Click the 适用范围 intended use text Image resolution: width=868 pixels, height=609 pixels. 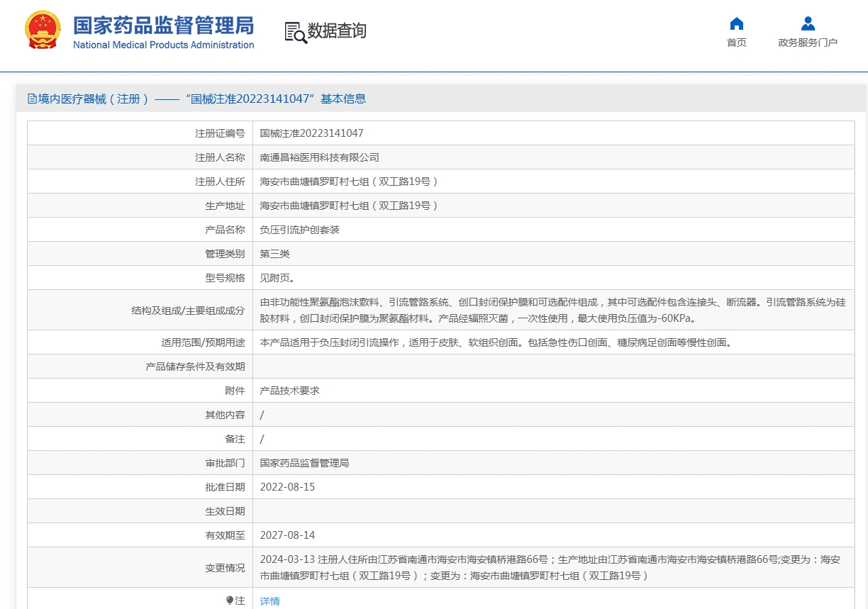pos(496,342)
